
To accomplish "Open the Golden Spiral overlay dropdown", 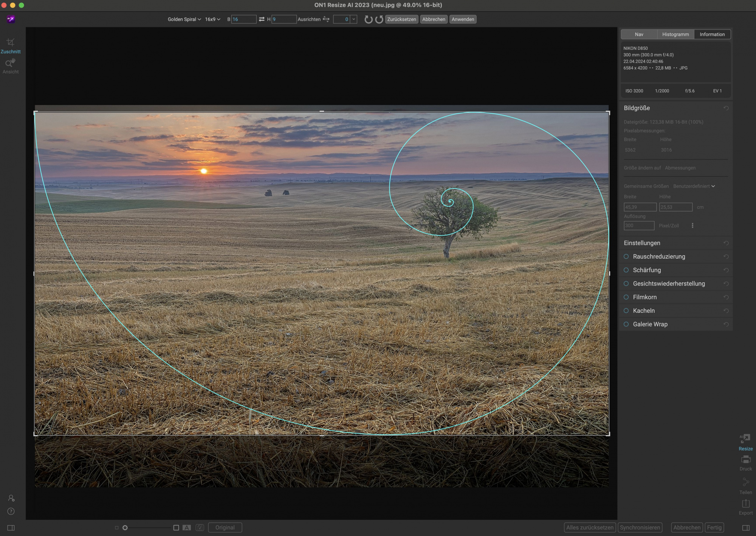I will pos(184,19).
